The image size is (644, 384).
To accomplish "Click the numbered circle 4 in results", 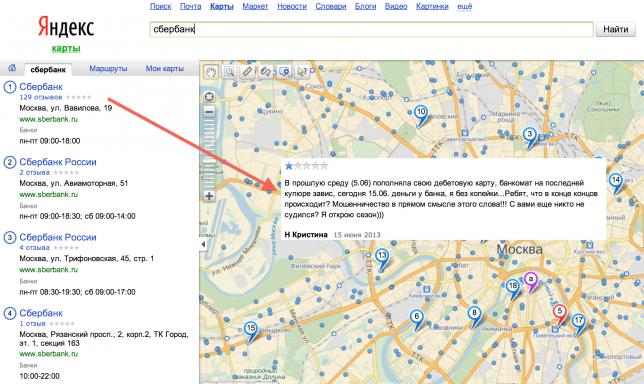I will (10, 313).
